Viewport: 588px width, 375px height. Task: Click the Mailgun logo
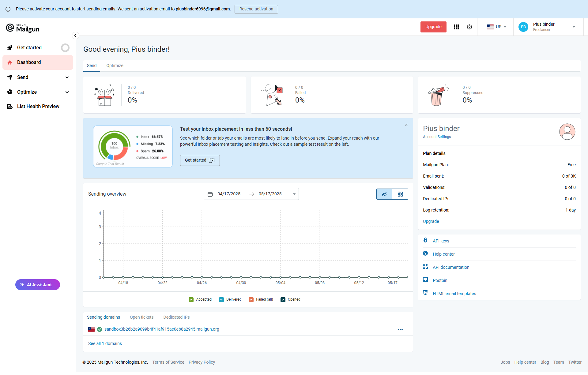click(23, 28)
